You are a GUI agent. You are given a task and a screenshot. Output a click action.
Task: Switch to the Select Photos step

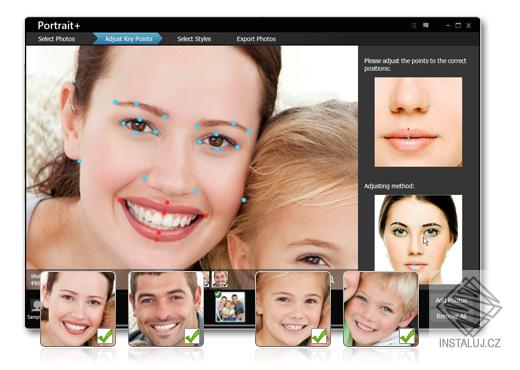[56, 39]
